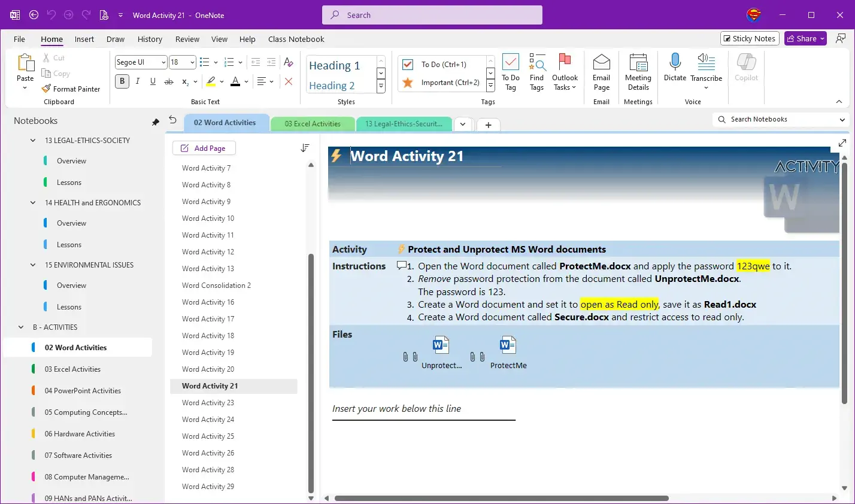Click the Add Page button
This screenshot has width=855, height=504.
204,148
